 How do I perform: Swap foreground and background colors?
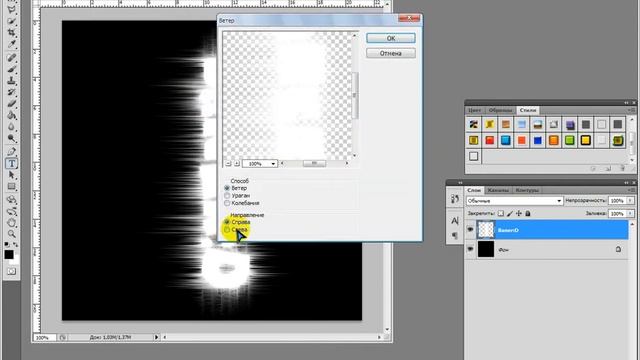(x=16, y=244)
